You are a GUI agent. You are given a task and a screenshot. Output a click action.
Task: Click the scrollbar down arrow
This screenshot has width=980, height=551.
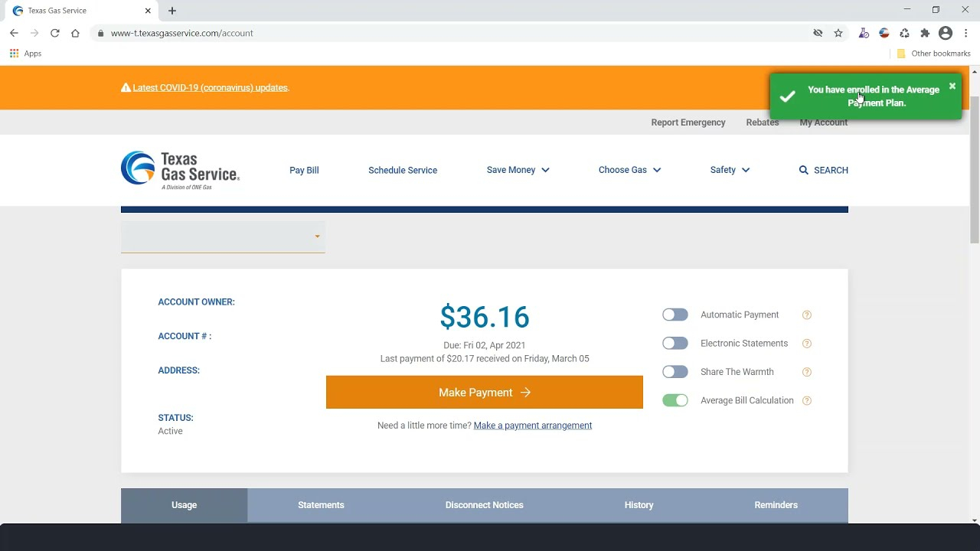pos(975,520)
